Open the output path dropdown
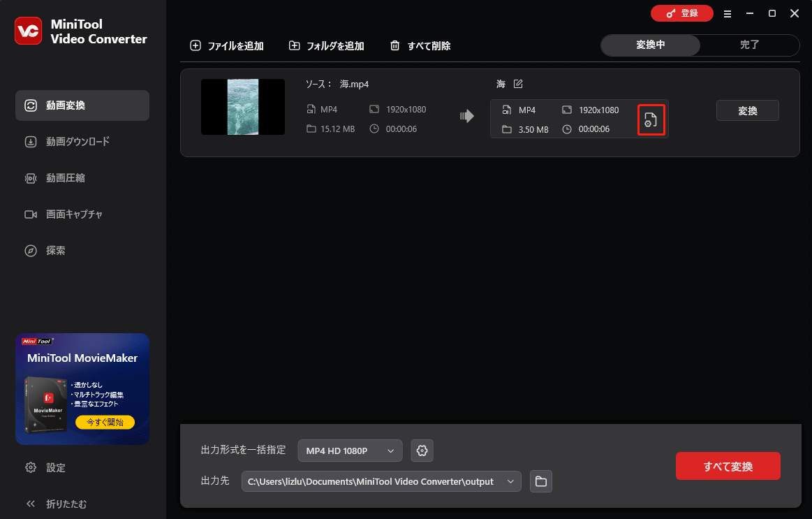Screen dimensions: 812x519 pos(381,481)
